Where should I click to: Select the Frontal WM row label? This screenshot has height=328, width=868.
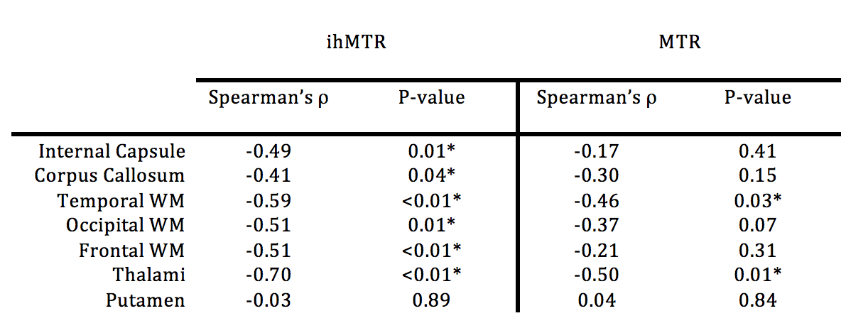(132, 251)
